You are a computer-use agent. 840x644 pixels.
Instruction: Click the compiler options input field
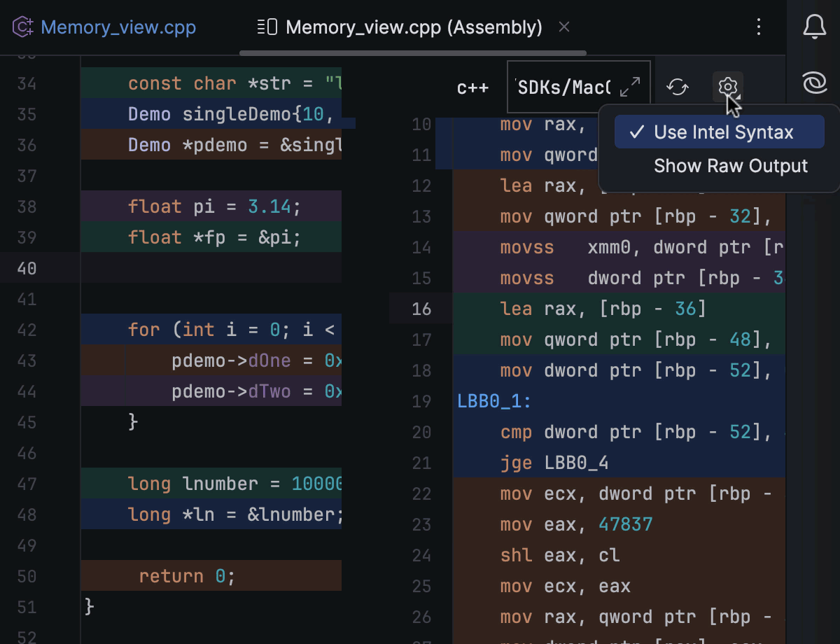click(x=563, y=87)
